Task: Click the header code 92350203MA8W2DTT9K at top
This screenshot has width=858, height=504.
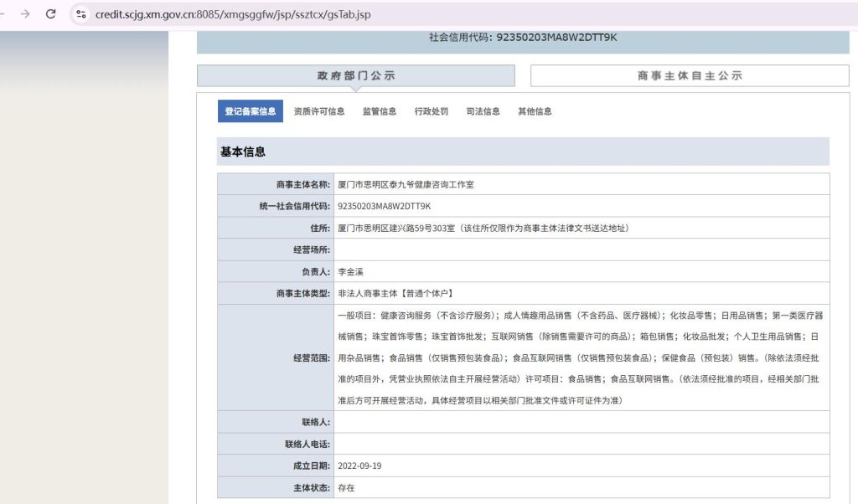Action: (556, 38)
